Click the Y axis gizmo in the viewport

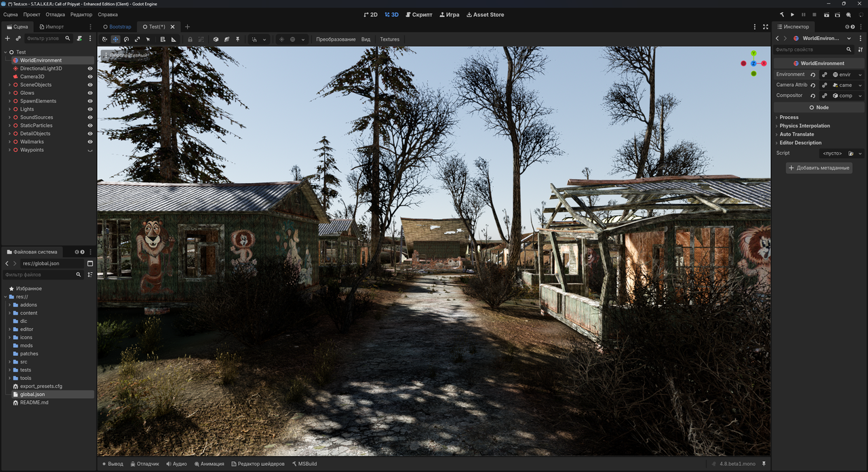[x=753, y=53]
